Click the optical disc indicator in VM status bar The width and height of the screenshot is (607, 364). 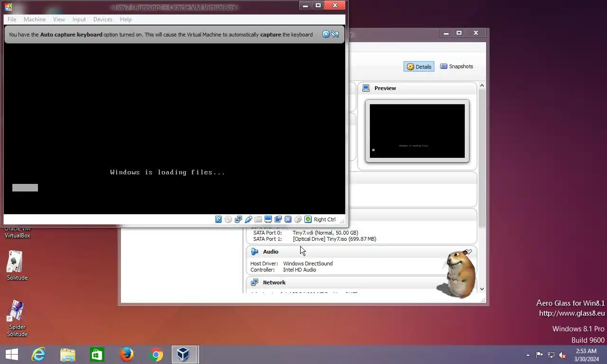pyautogui.click(x=229, y=219)
